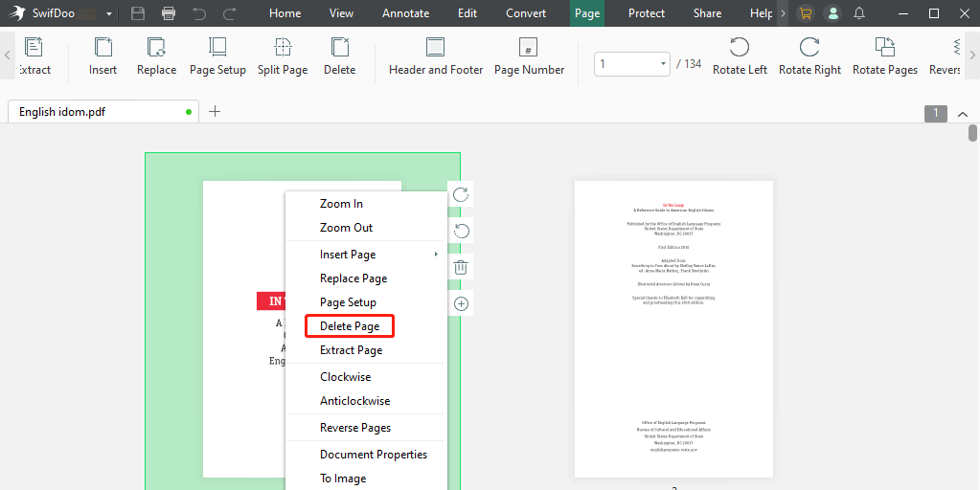This screenshot has height=490, width=980.
Task: Click the shopping cart icon
Action: [x=806, y=13]
